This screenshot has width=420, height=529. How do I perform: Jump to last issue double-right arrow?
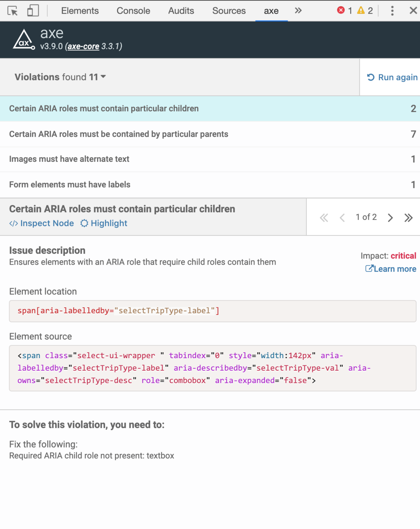[408, 217]
